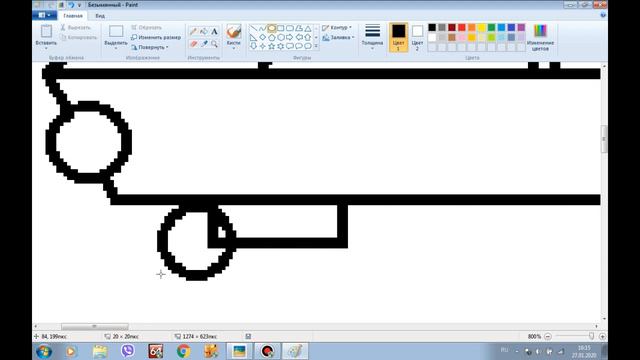Open the Size (Толщина) dropdown
Screen dimensions: 640x360
click(372, 37)
